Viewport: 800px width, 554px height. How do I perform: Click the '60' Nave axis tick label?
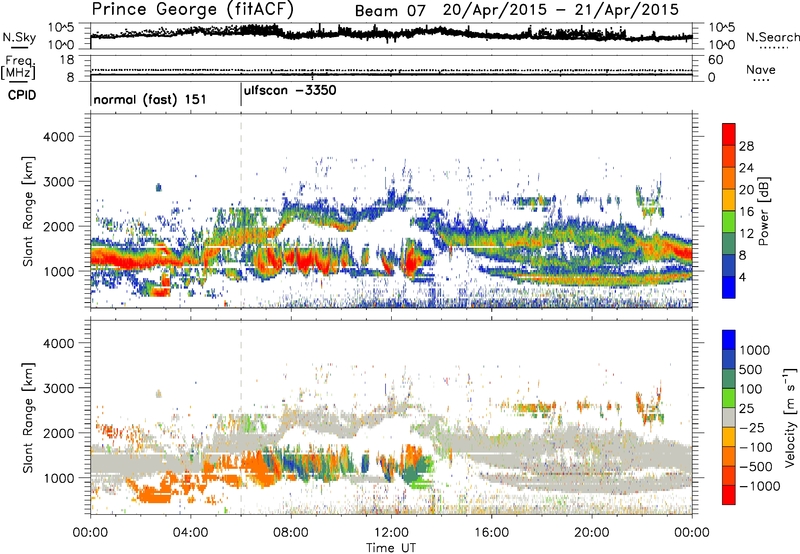pos(716,60)
